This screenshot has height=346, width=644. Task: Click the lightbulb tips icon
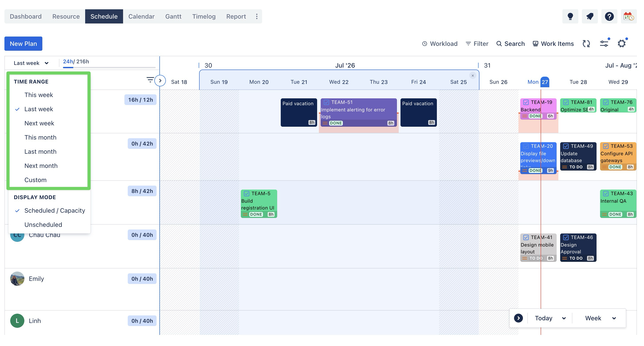[570, 16]
